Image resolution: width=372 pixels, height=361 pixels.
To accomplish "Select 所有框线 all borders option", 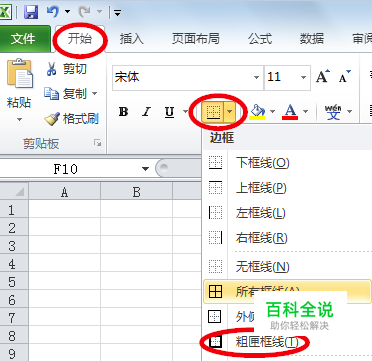I will [287, 291].
